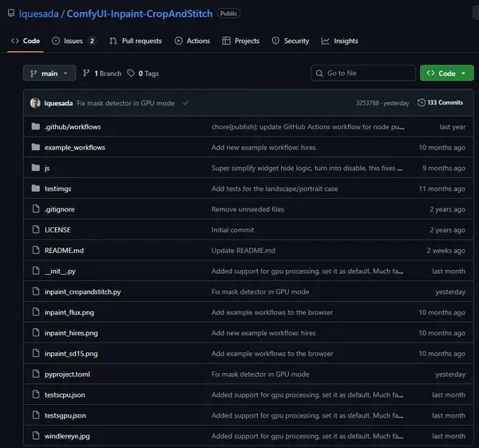Click file icon beside testscpu.json
This screenshot has height=448, width=479.
pos(36,394)
